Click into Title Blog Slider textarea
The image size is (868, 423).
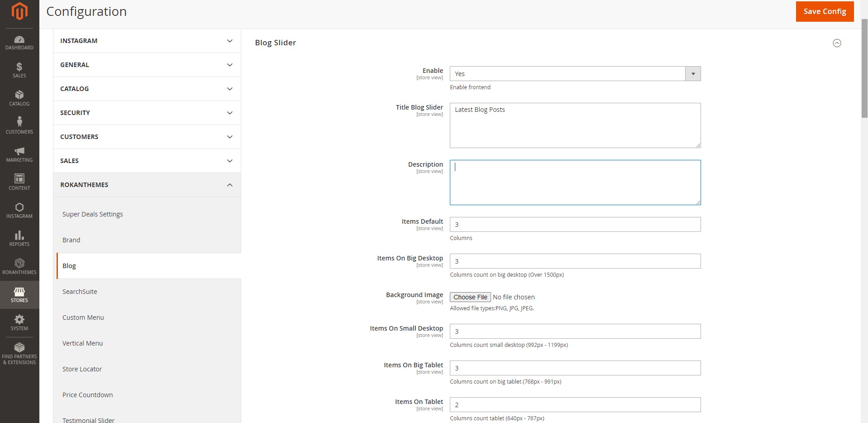pyautogui.click(x=575, y=125)
